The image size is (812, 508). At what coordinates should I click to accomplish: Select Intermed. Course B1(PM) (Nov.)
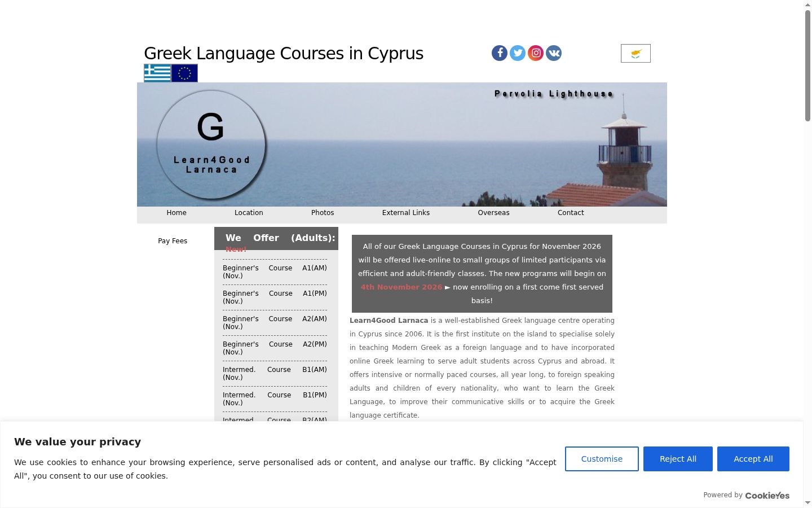(275, 399)
